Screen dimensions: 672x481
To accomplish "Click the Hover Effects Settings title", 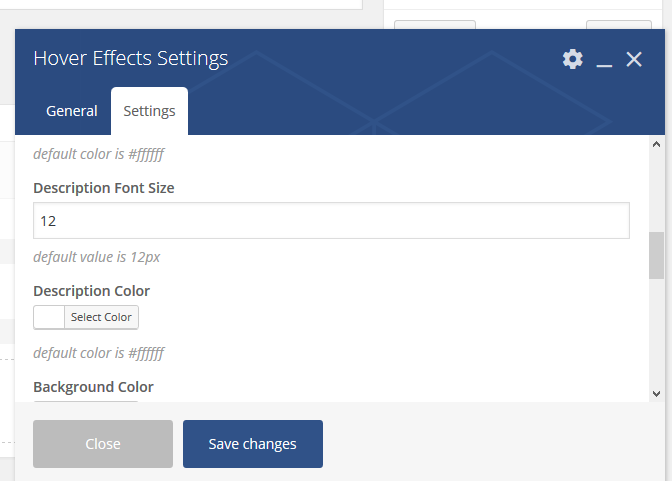I will pos(131,58).
